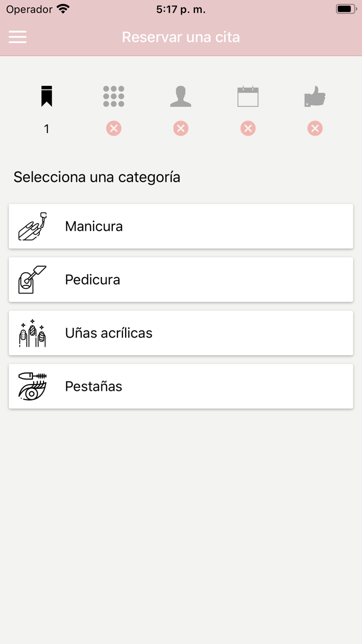Screen dimensions: 362x644
Task: Tap the battery indicator in status bar
Action: [x=346, y=9]
